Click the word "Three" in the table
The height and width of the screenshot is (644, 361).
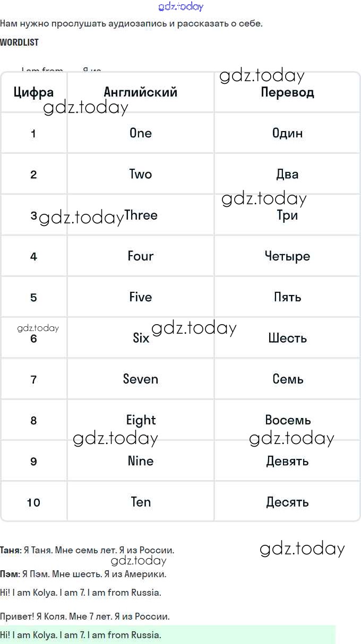(141, 215)
